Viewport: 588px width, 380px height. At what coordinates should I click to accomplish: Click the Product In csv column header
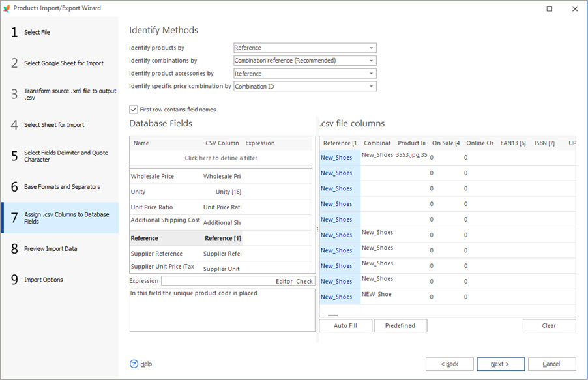tap(412, 143)
